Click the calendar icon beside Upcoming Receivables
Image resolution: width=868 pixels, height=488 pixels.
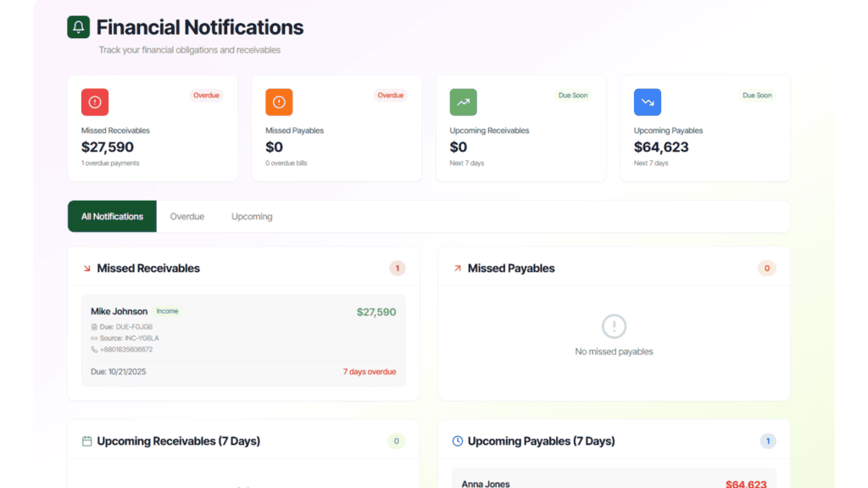tap(86, 441)
